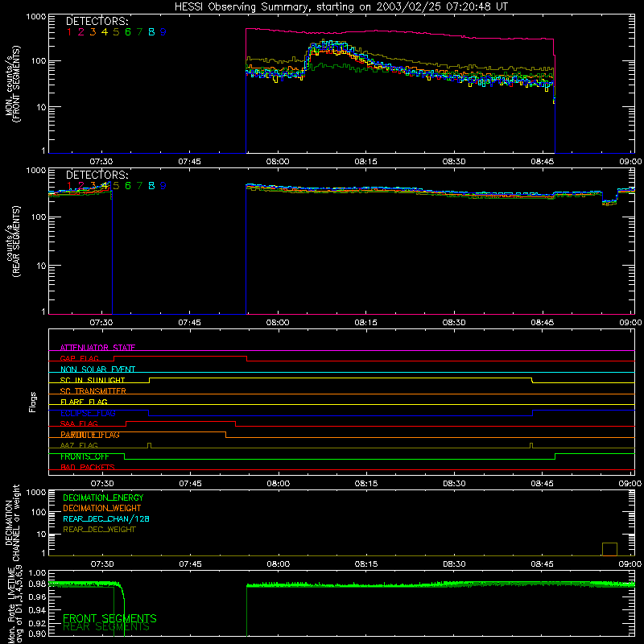Click 'counts/s (REAR SEGMENTS)' axis title
644x644 pixels.
(12, 242)
